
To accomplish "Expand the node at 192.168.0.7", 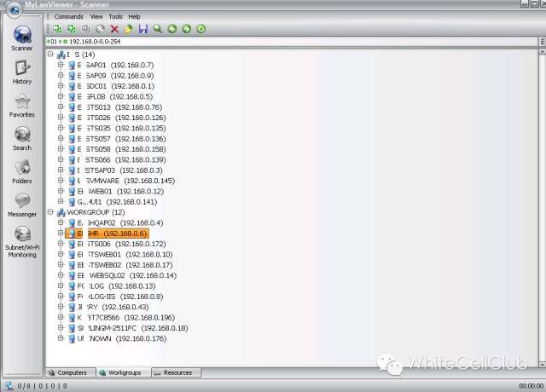I will pyautogui.click(x=61, y=65).
